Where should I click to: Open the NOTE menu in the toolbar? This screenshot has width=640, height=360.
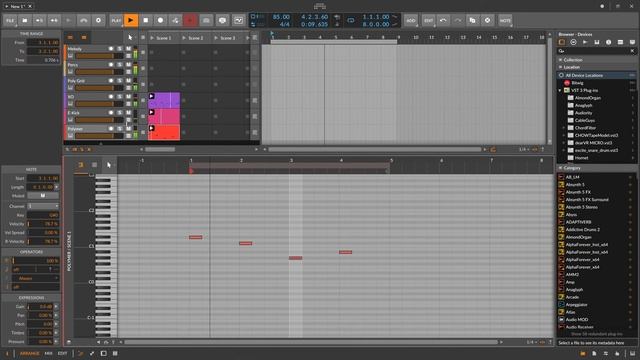[505, 20]
